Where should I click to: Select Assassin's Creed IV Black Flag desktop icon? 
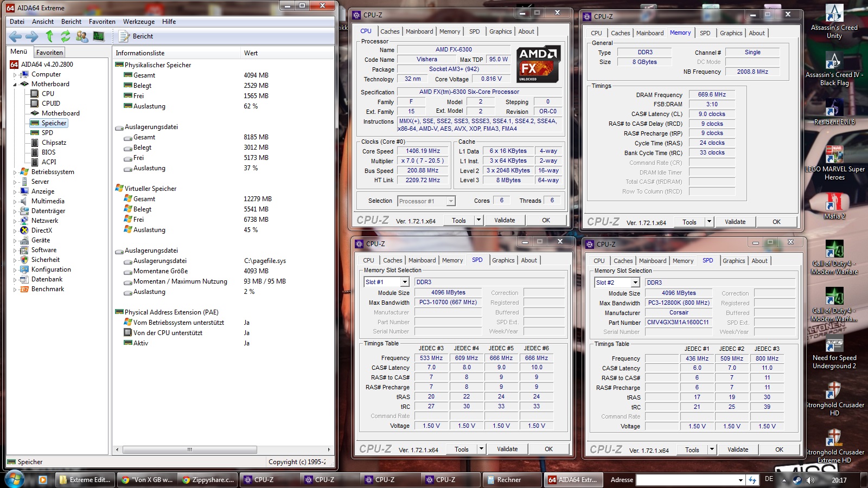834,69
